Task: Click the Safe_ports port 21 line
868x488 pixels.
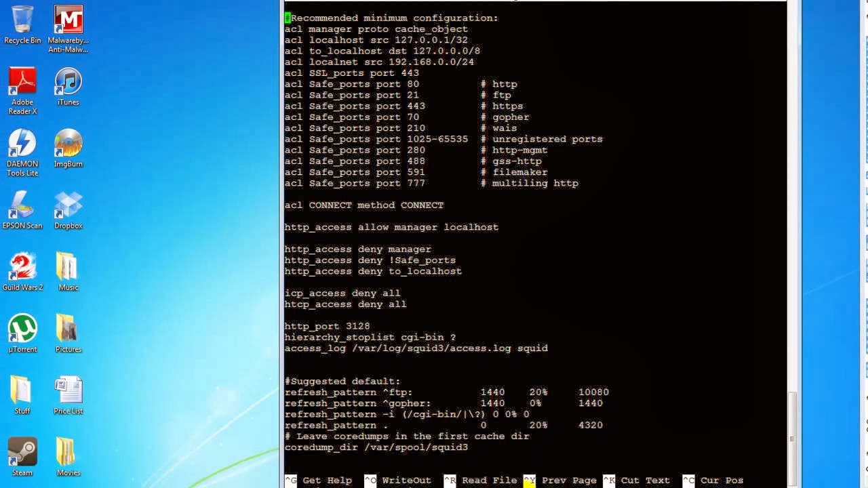Action: pyautogui.click(x=398, y=95)
